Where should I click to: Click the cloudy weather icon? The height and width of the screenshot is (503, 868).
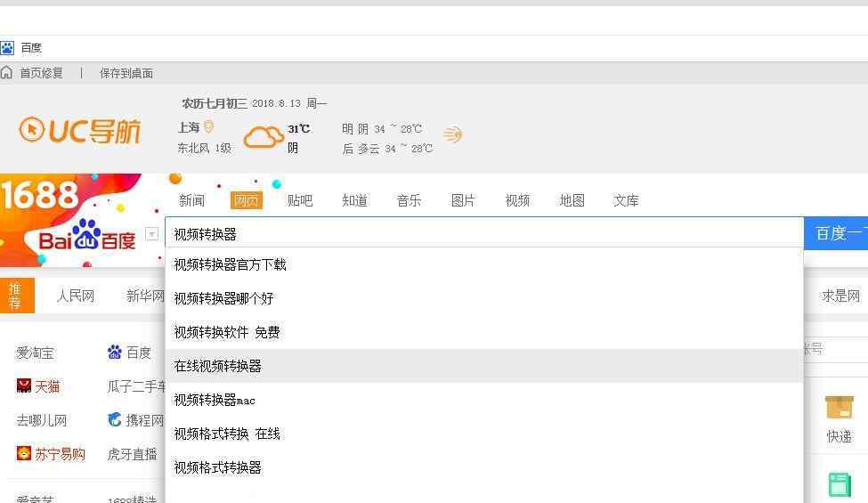coord(263,137)
